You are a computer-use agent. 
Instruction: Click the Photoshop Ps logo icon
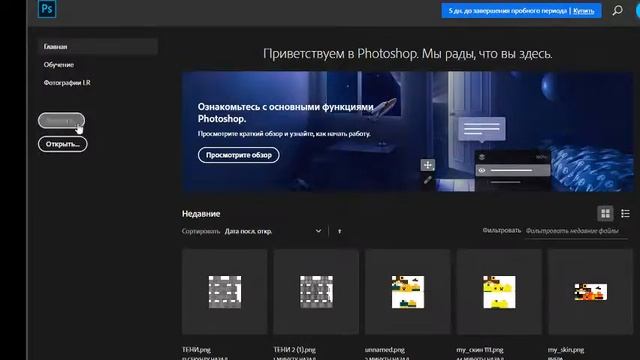(47, 9)
